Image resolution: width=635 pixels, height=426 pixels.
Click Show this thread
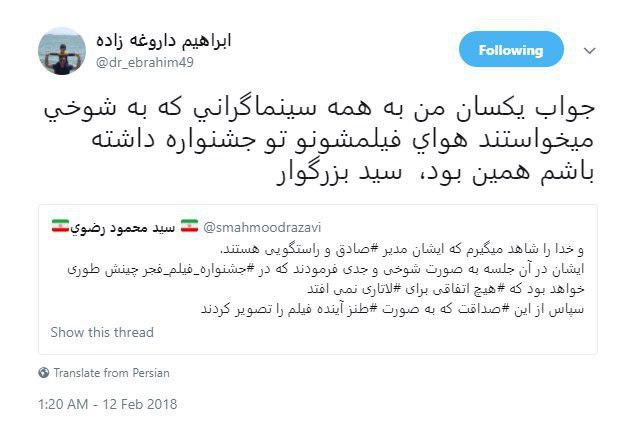[x=102, y=332]
